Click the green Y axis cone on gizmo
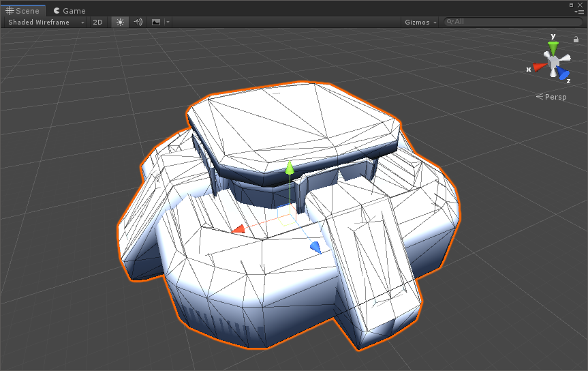588x371 pixels. 553,48
